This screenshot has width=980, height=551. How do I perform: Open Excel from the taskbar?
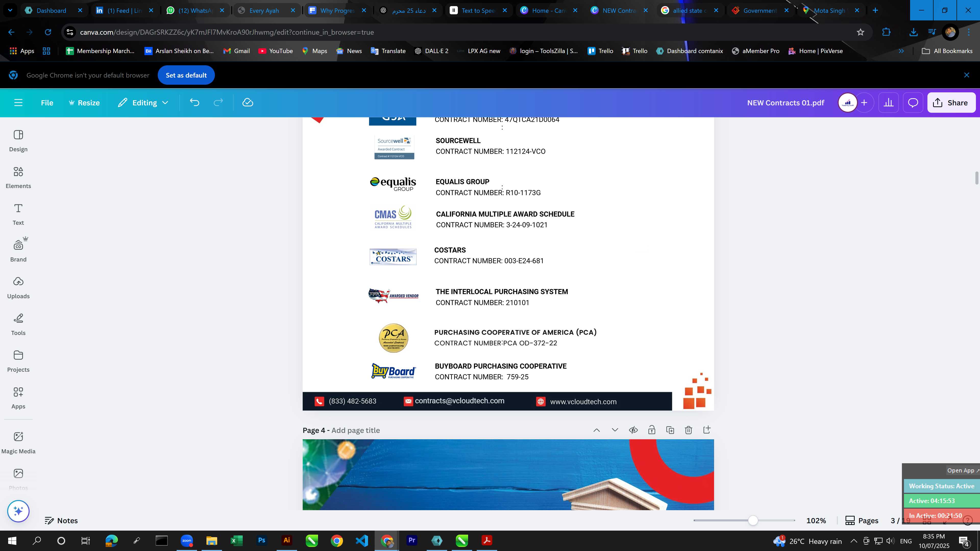pyautogui.click(x=237, y=541)
